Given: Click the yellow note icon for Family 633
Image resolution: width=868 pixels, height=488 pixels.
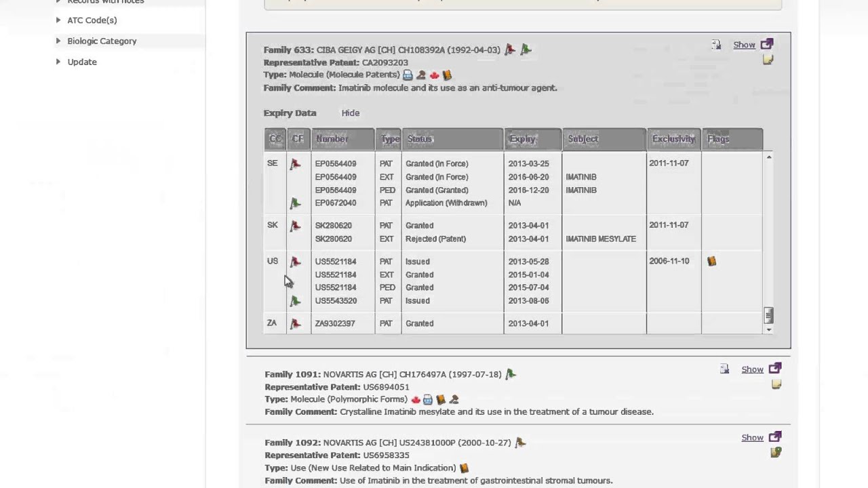Looking at the screenshot, I should click(x=768, y=60).
